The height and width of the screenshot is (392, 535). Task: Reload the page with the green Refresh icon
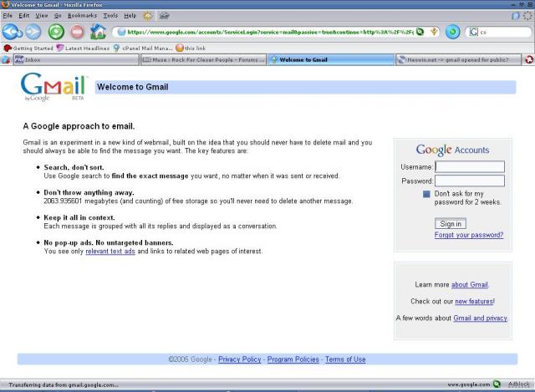point(56,32)
